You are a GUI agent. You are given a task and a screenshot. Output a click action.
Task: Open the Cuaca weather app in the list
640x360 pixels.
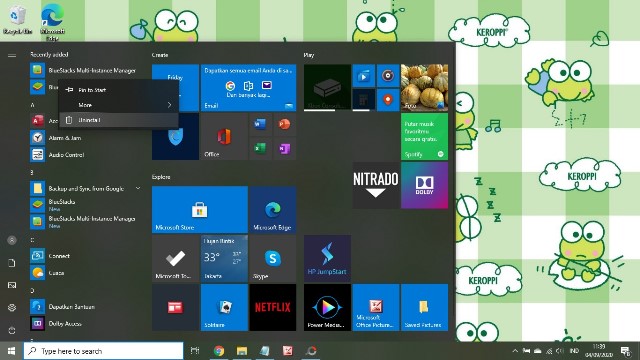click(x=87, y=273)
